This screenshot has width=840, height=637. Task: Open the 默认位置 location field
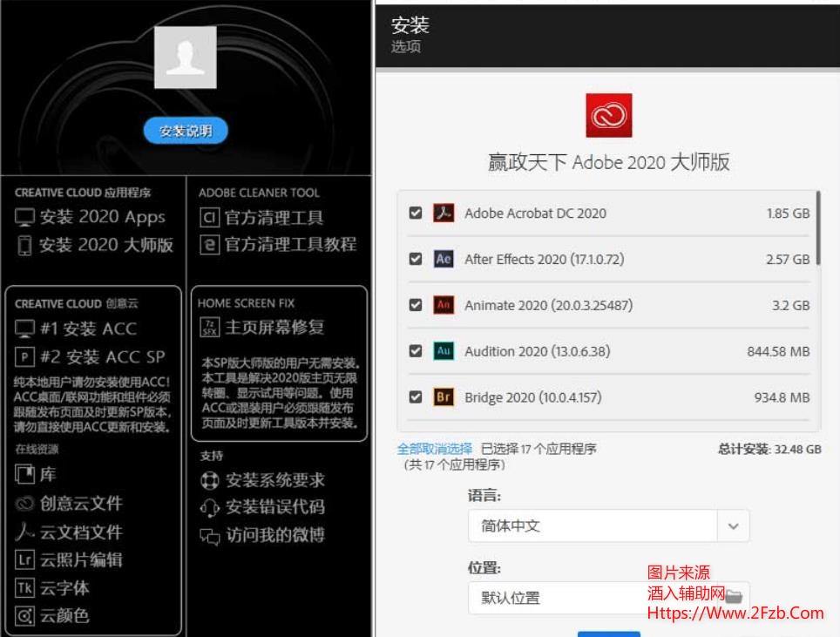point(558,598)
